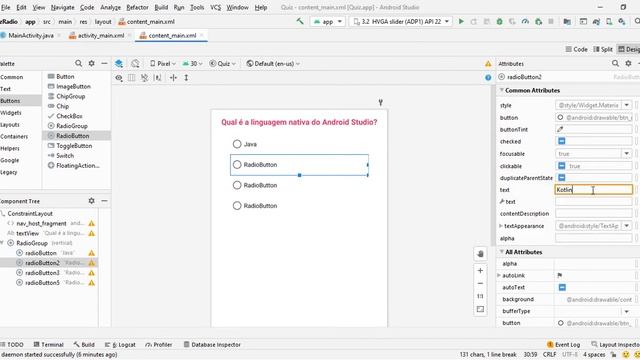This screenshot has height=360, width=640.
Task: Open the bufferType dropdown
Action: [627, 311]
